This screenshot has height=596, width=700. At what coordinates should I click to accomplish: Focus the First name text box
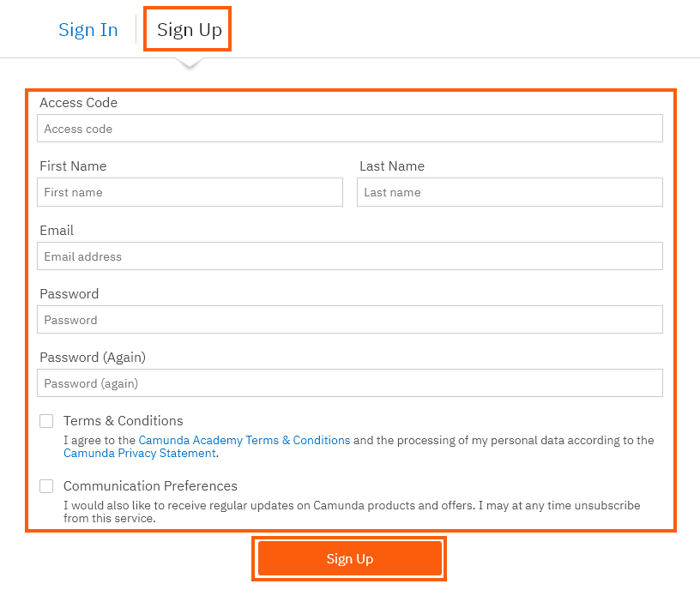pyautogui.click(x=190, y=192)
